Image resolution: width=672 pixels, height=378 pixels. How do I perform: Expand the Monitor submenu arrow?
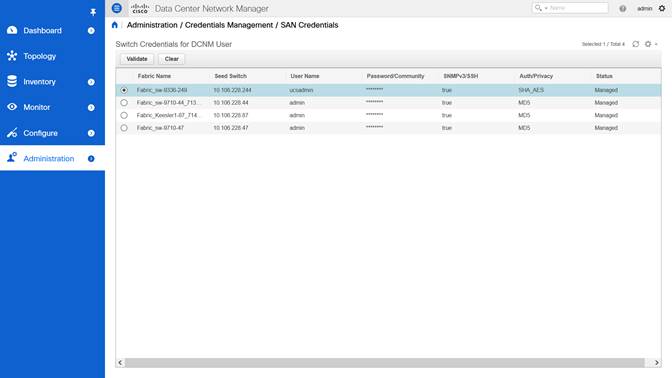click(x=91, y=108)
